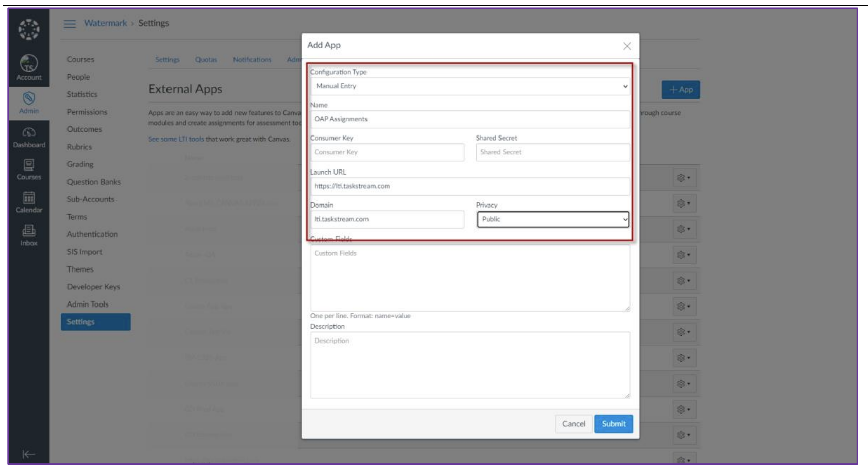The image size is (868, 475).
Task: Open People in the admin menu
Action: 78,77
